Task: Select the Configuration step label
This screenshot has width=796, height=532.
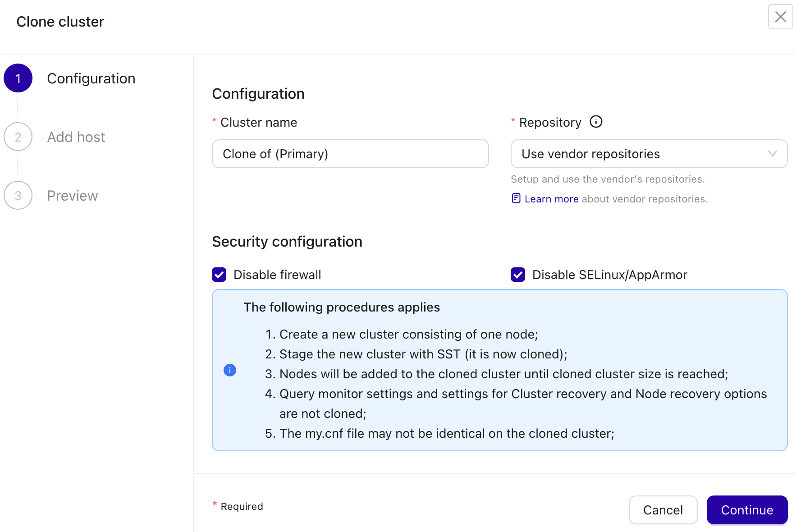Action: [91, 78]
